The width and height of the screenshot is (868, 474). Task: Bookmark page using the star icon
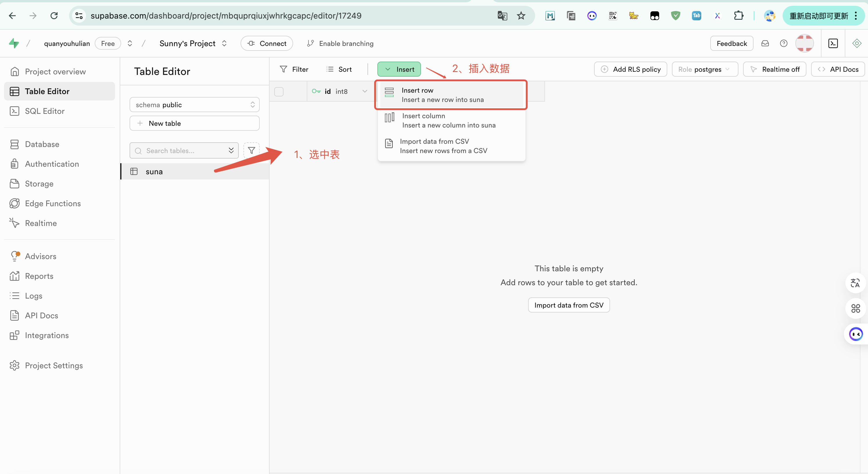pyautogui.click(x=521, y=15)
